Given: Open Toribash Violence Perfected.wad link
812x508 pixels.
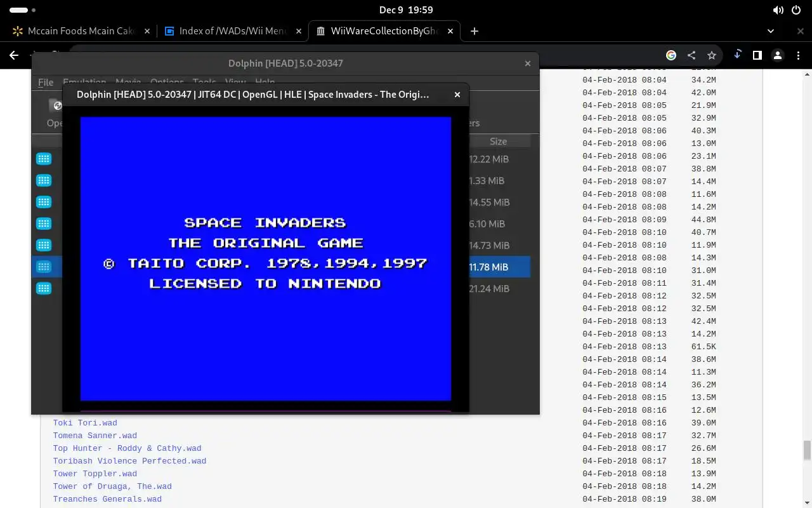Looking at the screenshot, I should coord(129,461).
